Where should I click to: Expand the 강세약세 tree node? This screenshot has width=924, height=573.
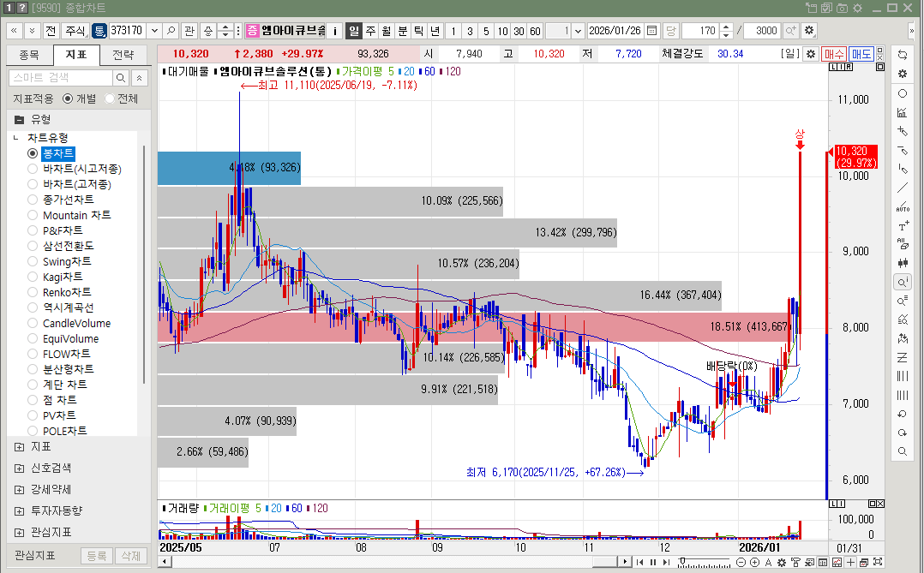[20, 490]
